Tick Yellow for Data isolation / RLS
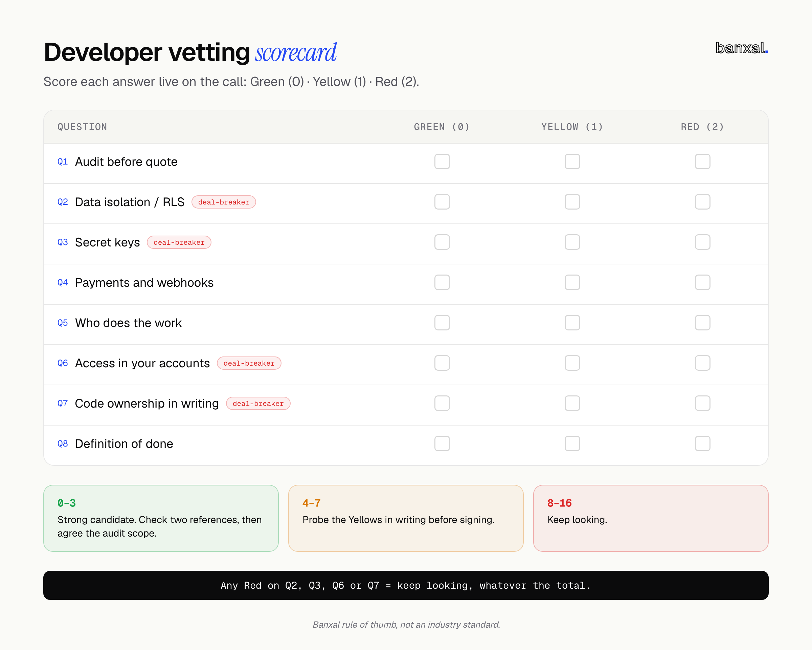The height and width of the screenshot is (650, 812). pos(572,202)
